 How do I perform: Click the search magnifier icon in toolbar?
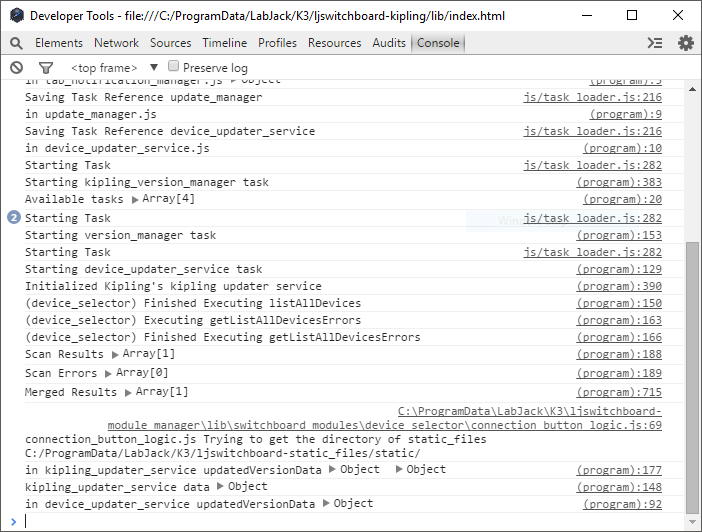17,43
